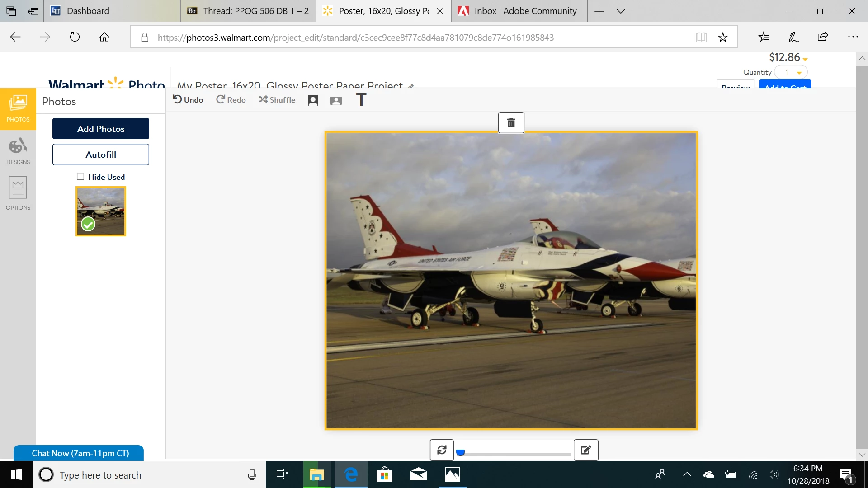Open the Designs sidebar panel

18,151
